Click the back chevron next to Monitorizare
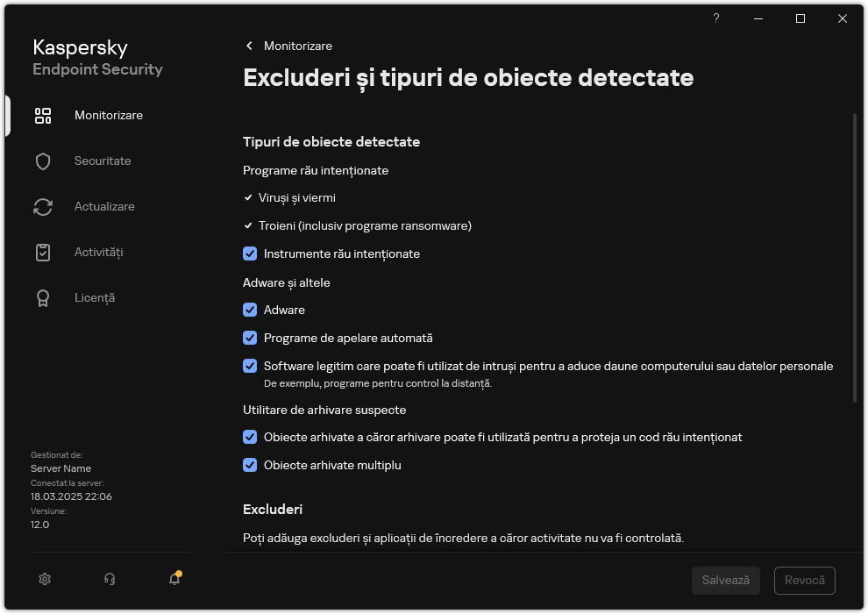 click(x=248, y=46)
